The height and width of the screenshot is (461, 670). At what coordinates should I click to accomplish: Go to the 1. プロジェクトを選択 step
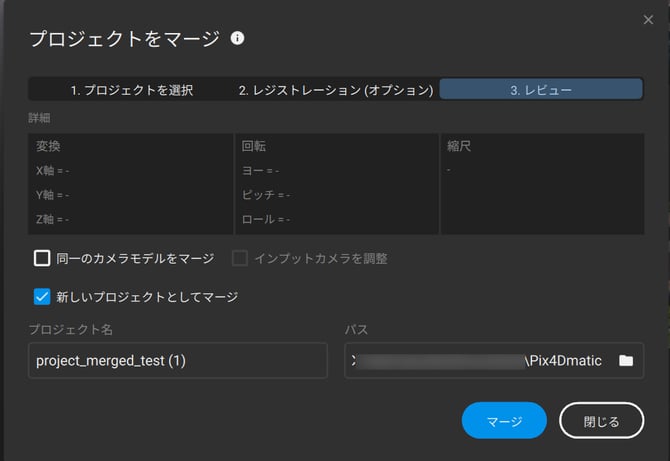pos(131,90)
